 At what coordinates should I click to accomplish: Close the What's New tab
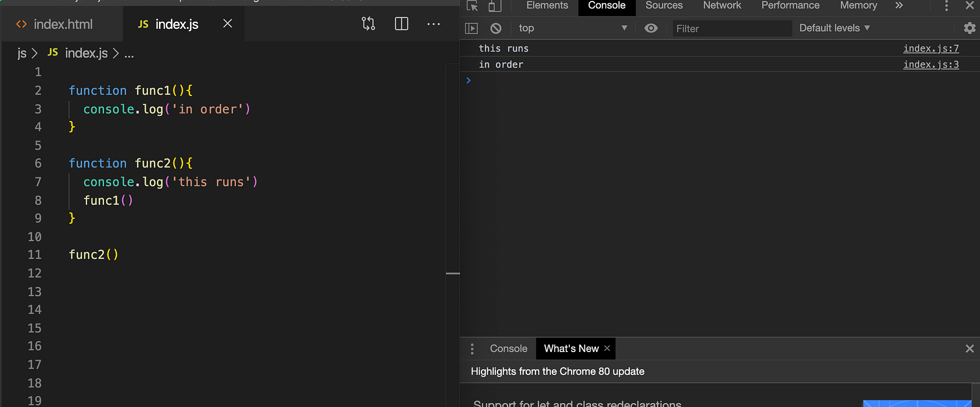pos(607,348)
